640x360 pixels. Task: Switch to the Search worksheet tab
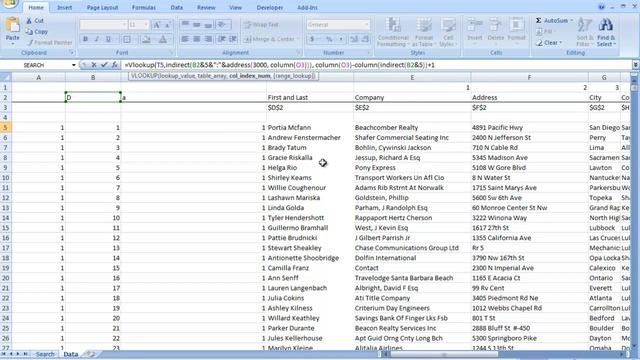45,354
